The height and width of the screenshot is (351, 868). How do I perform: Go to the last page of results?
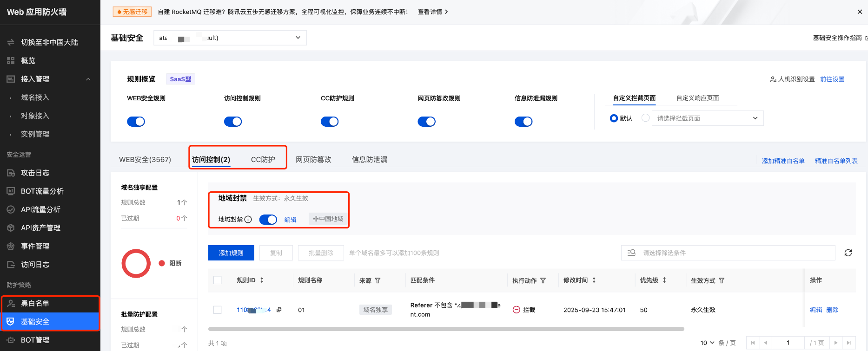[848, 343]
